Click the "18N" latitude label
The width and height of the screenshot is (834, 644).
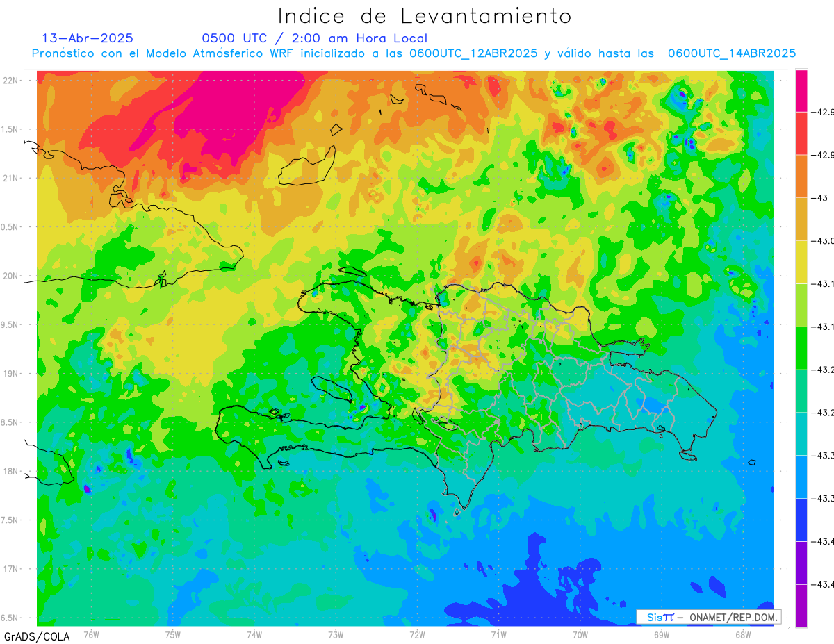click(x=11, y=471)
